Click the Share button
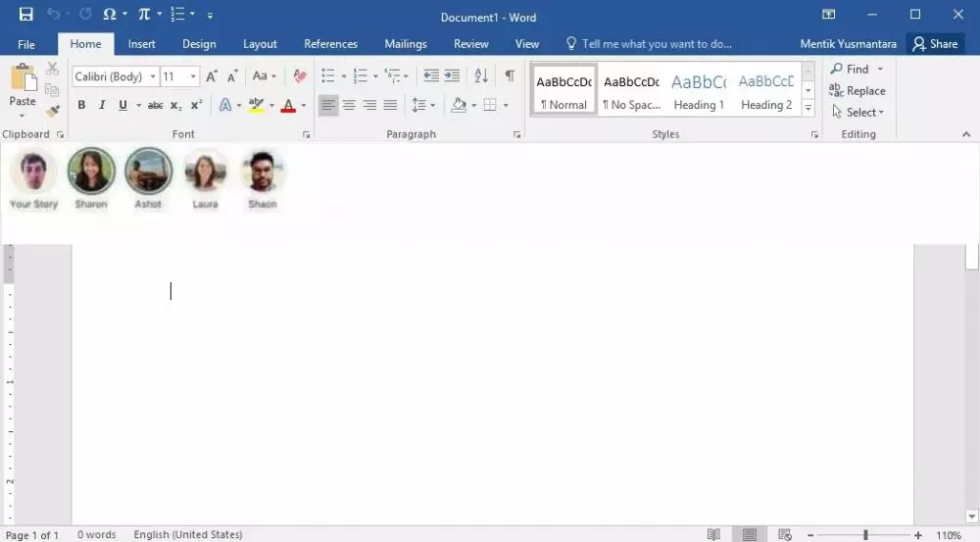Image resolution: width=980 pixels, height=542 pixels. click(934, 44)
